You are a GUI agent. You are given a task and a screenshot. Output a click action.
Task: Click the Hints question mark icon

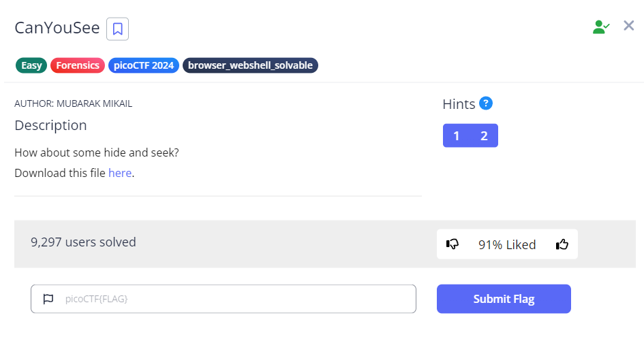click(485, 103)
